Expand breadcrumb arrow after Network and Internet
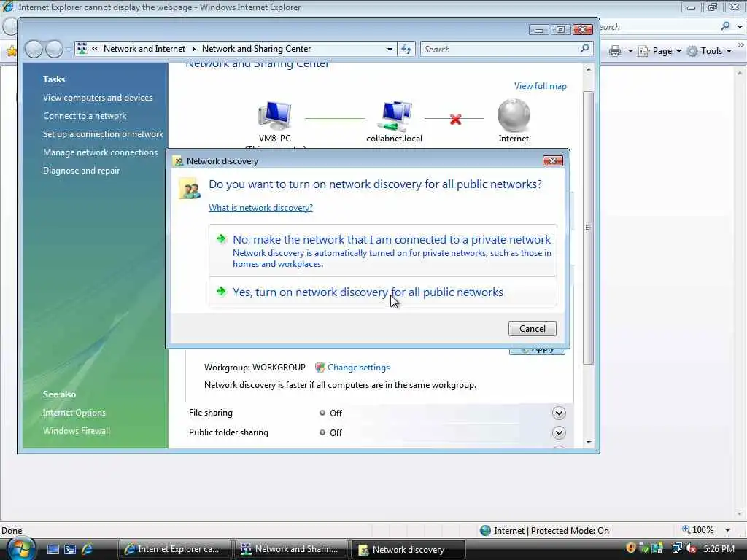747x560 pixels. click(194, 49)
